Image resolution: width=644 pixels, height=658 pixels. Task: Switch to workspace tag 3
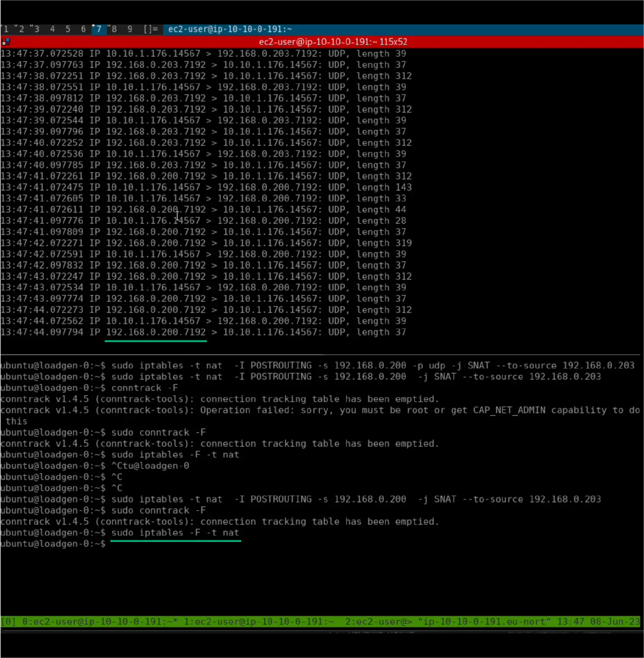(36, 29)
